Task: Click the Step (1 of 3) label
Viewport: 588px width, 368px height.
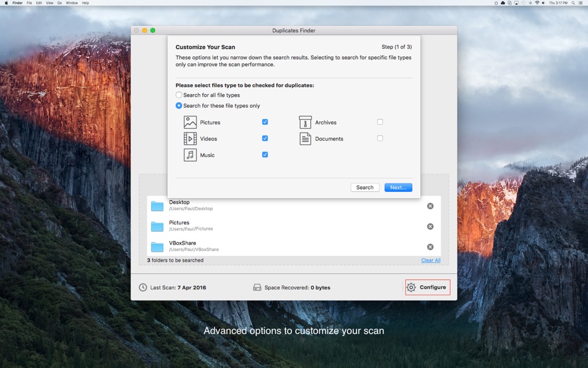Action: pos(397,47)
